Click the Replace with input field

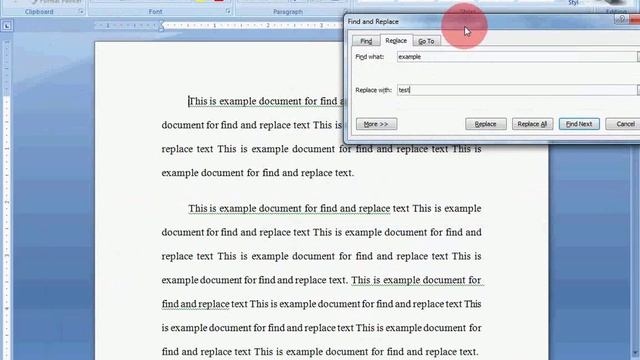(516, 90)
